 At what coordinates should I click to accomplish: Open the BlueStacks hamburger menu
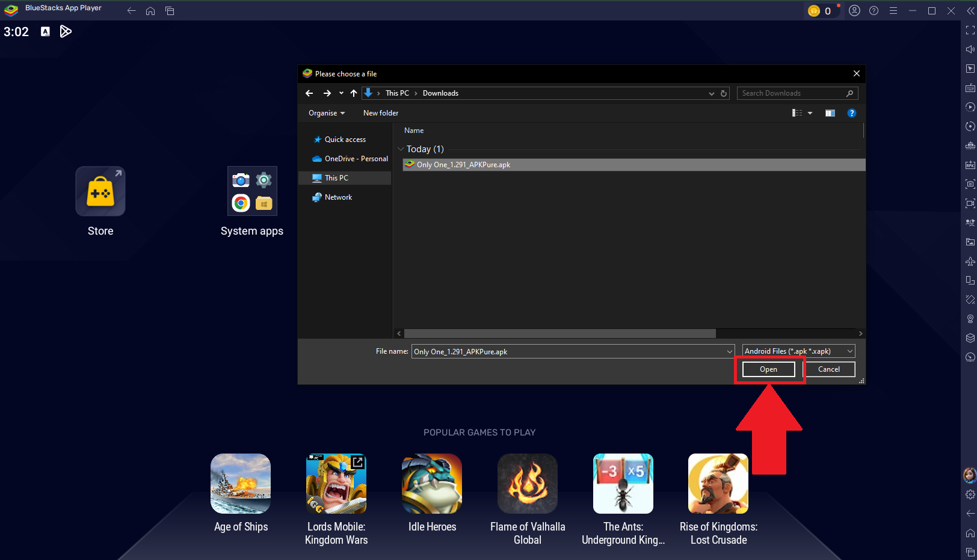coord(893,10)
